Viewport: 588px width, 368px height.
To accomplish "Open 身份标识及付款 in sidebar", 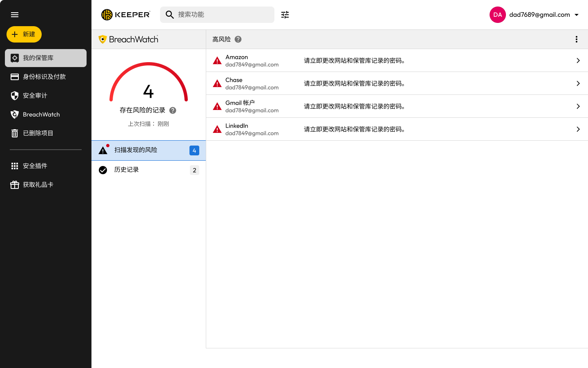I will pos(46,77).
